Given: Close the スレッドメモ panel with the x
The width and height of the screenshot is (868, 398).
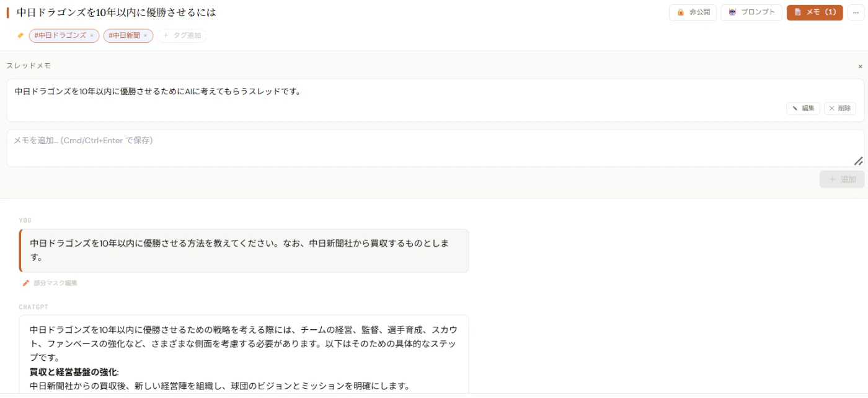Looking at the screenshot, I should [x=860, y=66].
